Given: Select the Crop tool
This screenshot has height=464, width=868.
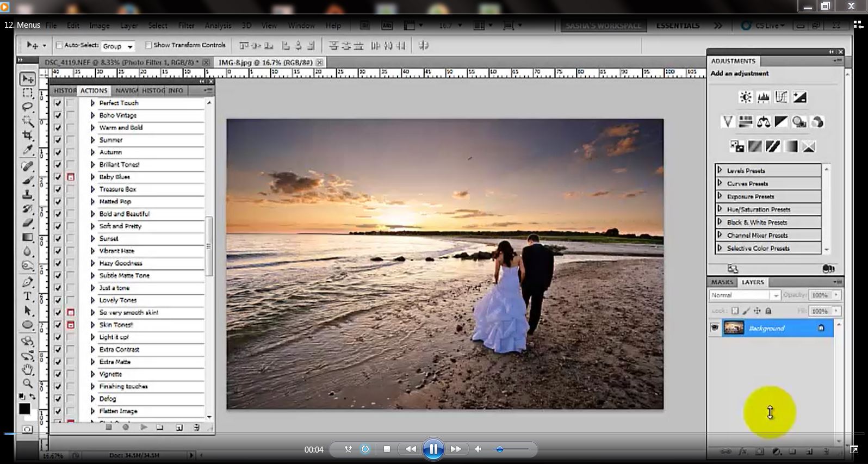Looking at the screenshot, I should [x=27, y=135].
